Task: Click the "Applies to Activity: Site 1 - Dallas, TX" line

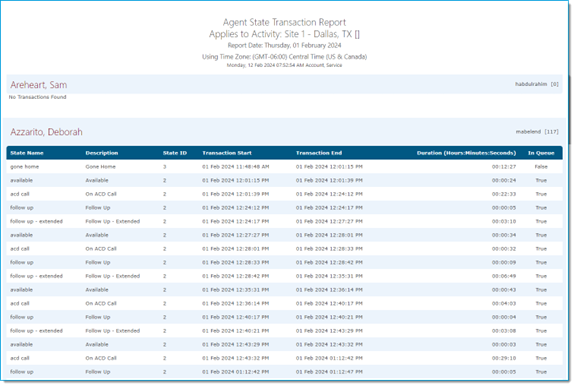Action: pos(284,34)
